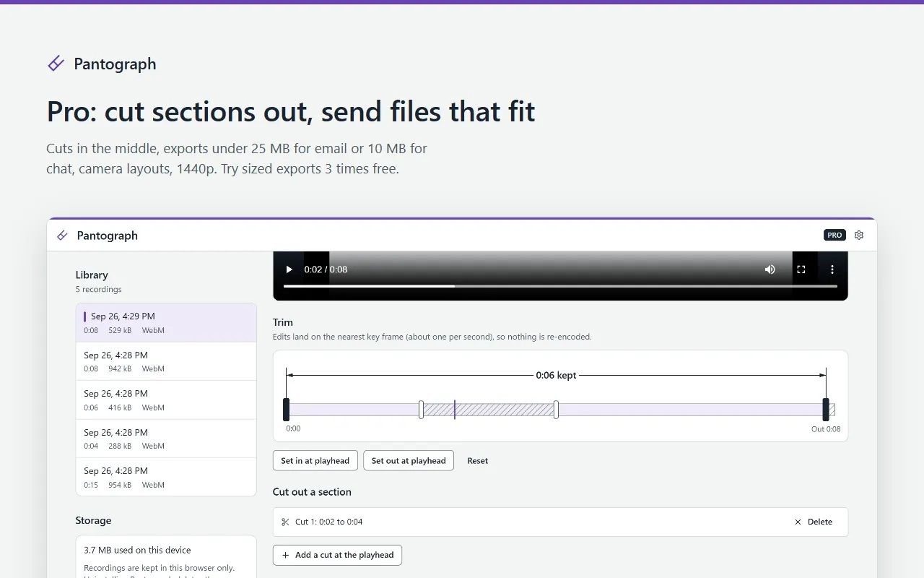Select the Sep 26, 4:29 PM recording
This screenshot has width=924, height=578.
click(166, 323)
